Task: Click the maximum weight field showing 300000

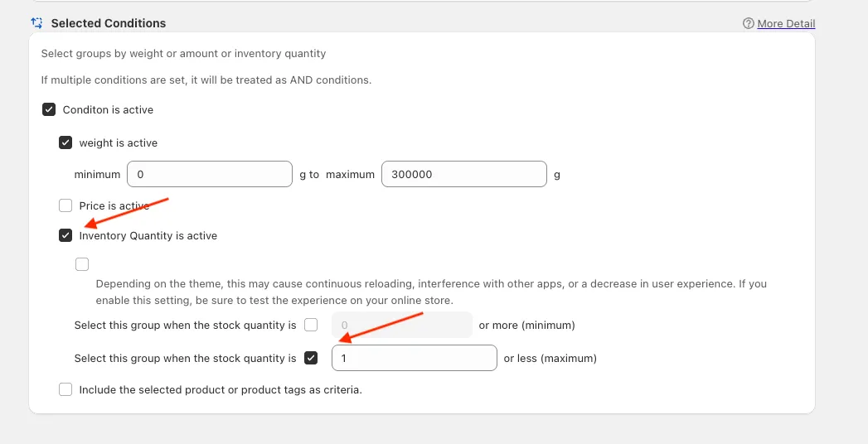Action: 463,175
